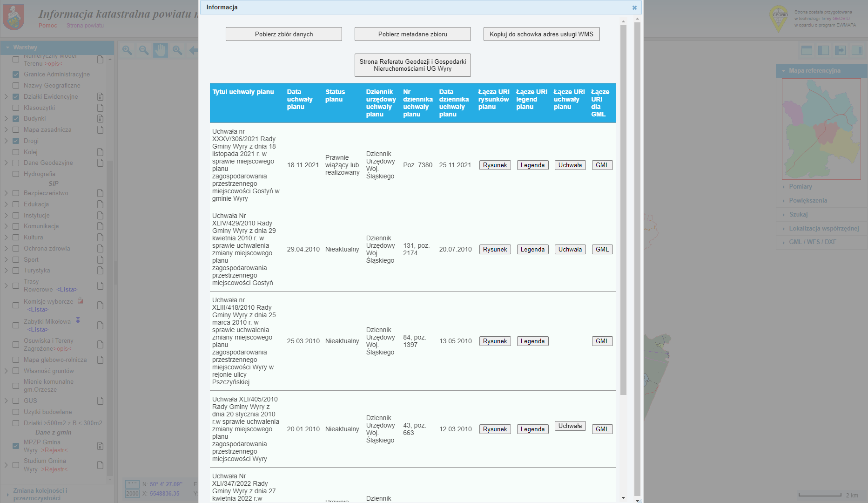
Task: Click the top panel layout icon
Action: (x=807, y=50)
